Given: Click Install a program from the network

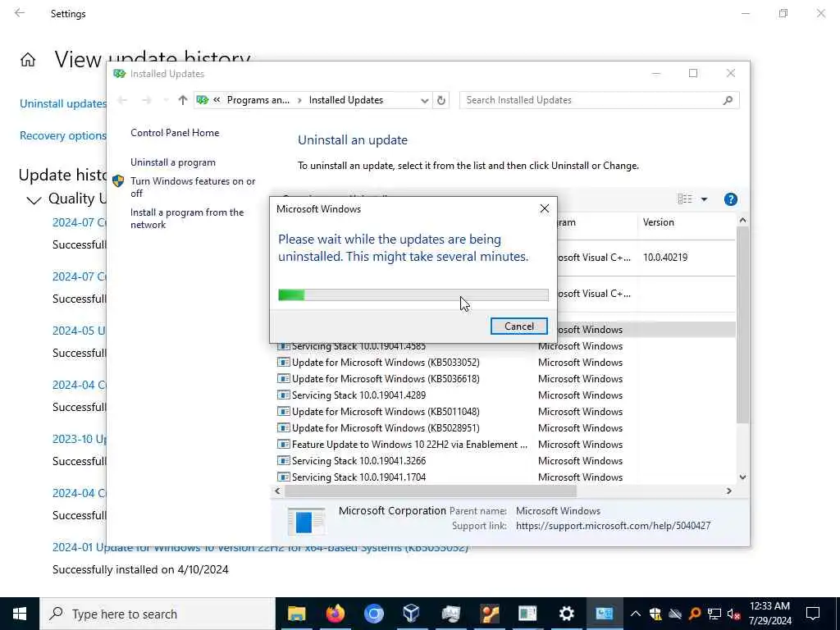Looking at the screenshot, I should click(187, 218).
